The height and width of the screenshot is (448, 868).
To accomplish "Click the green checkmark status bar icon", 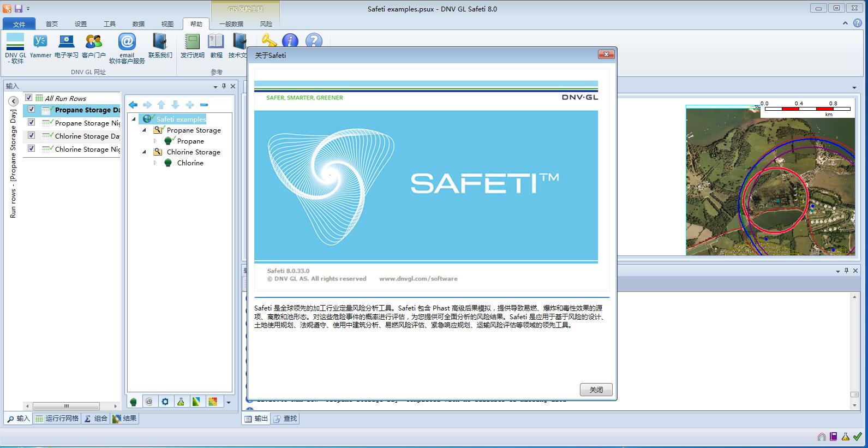I will (x=858, y=437).
